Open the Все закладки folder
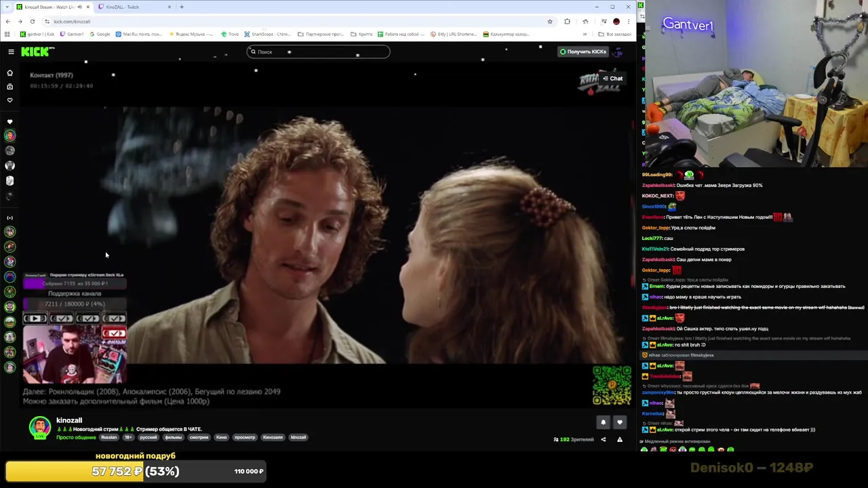868x488 pixels. 614,34
